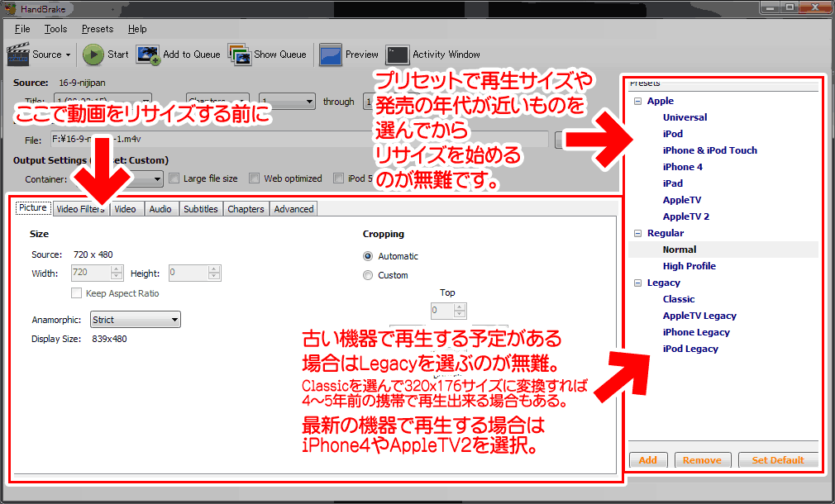Switch to the Picture tab
Viewport: 835px width, 504px height.
point(33,208)
